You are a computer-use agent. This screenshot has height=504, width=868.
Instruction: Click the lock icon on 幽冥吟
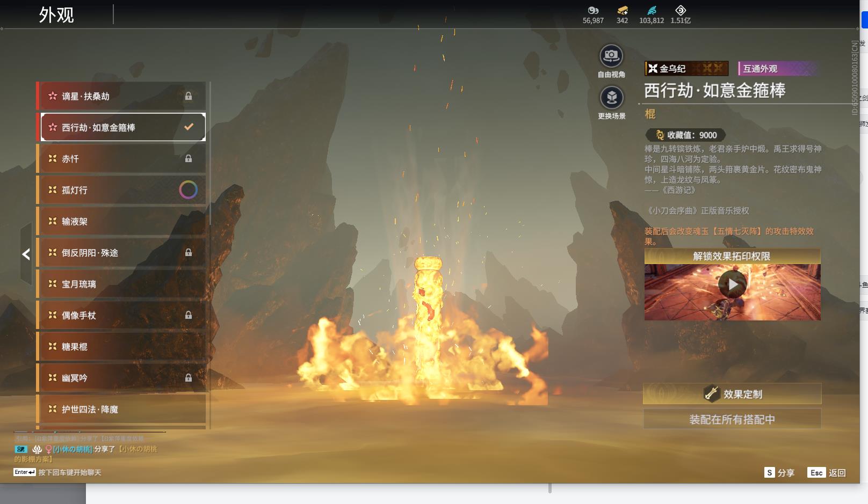pyautogui.click(x=189, y=378)
